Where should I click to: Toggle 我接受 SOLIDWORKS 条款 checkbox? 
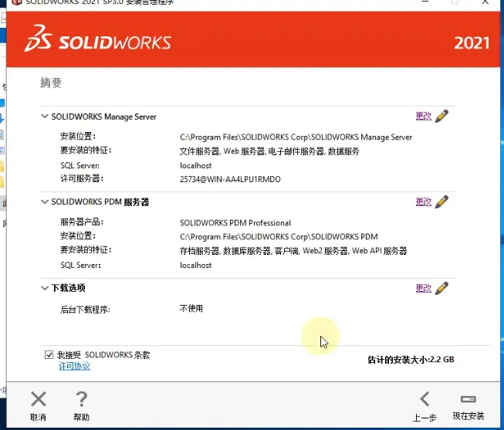tap(49, 355)
